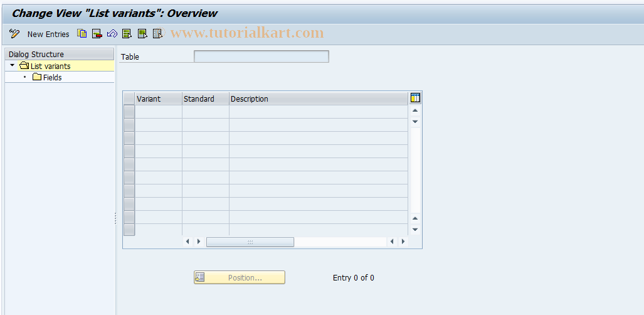
Task: Open the Fields folder in Dialog Structure
Action: (47, 77)
